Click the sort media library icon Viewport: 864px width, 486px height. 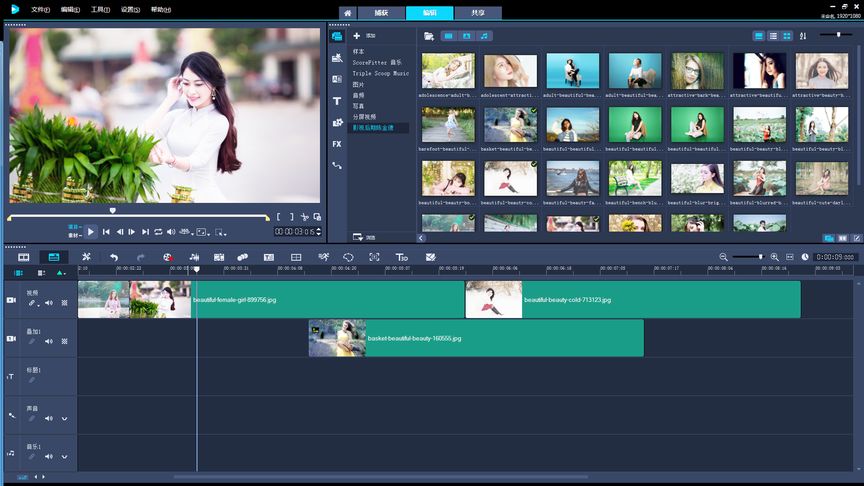(803, 36)
